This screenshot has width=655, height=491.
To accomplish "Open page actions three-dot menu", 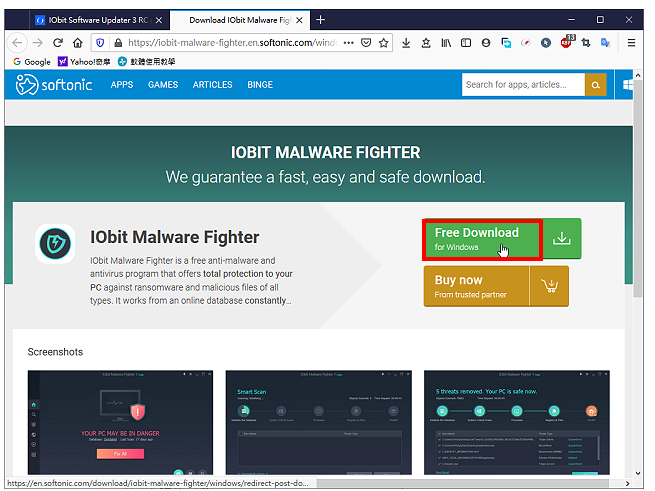I will (x=348, y=43).
